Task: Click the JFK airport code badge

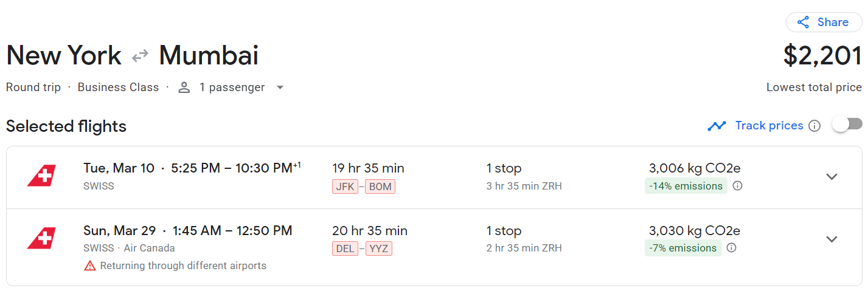Action: coord(345,187)
